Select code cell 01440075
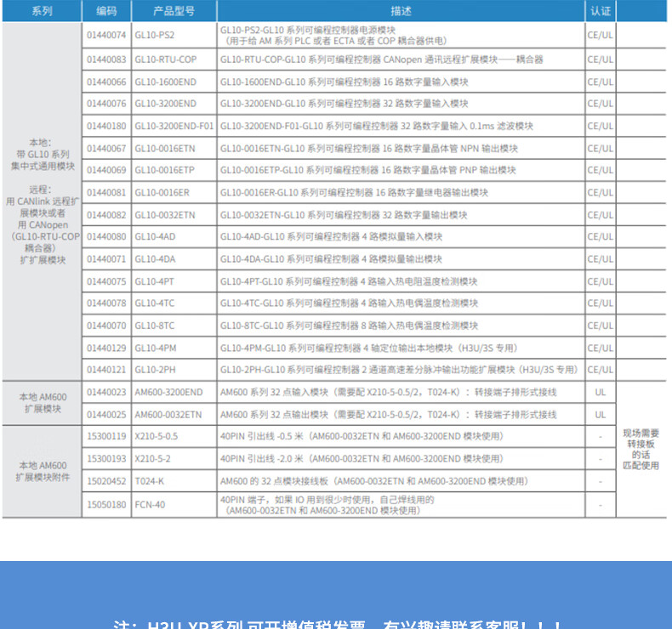 (x=106, y=281)
